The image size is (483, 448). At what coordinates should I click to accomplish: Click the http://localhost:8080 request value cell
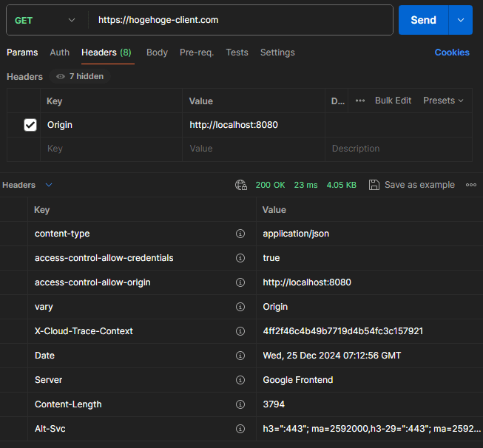[x=254, y=125]
